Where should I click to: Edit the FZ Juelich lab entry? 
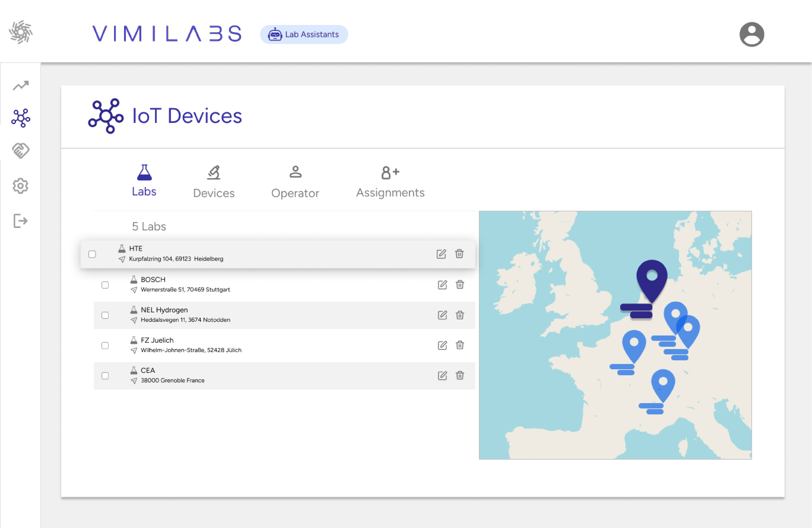[x=442, y=345]
